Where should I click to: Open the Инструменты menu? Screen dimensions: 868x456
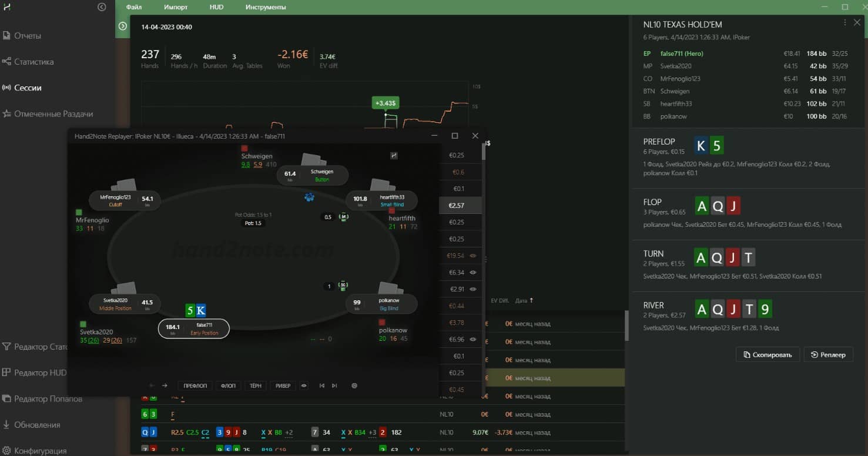click(x=266, y=7)
